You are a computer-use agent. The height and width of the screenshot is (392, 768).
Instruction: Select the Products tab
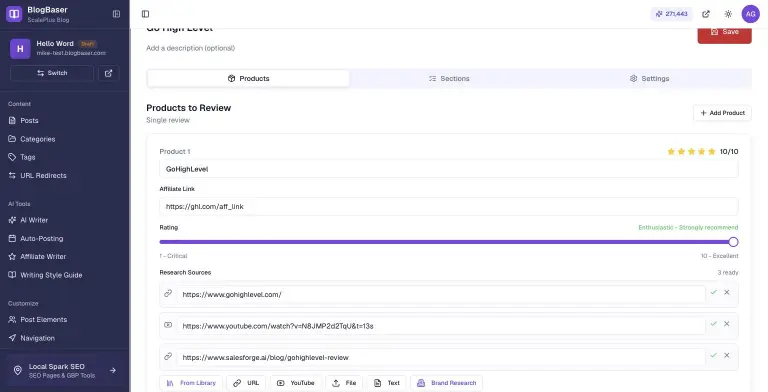coord(248,78)
